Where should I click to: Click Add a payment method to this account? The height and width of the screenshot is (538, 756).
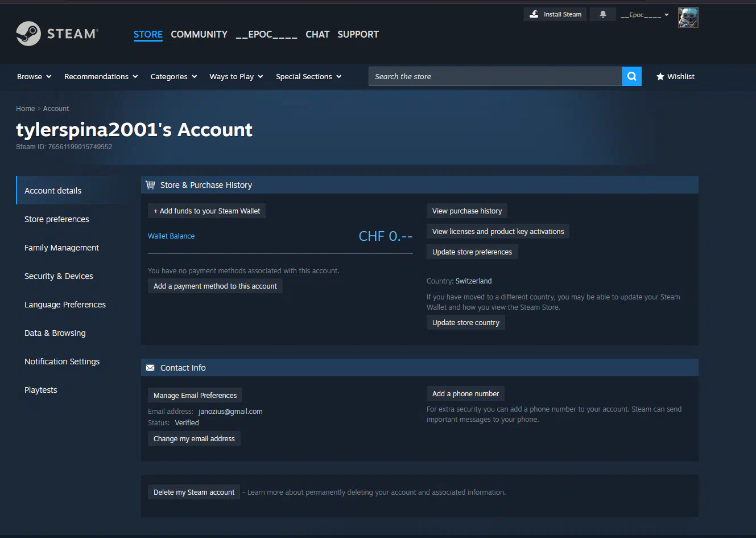pyautogui.click(x=215, y=286)
